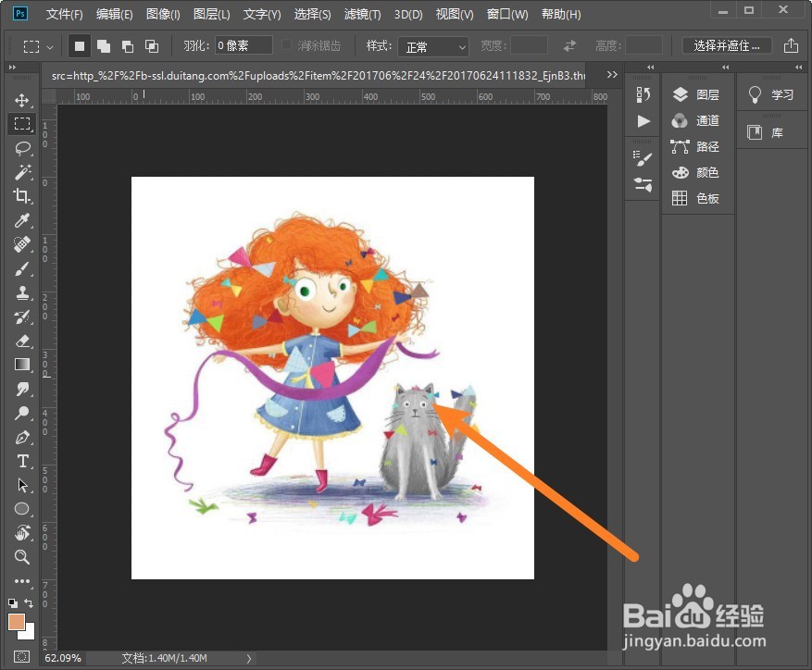
Task: Select the Ellipse shape tool
Action: click(21, 509)
